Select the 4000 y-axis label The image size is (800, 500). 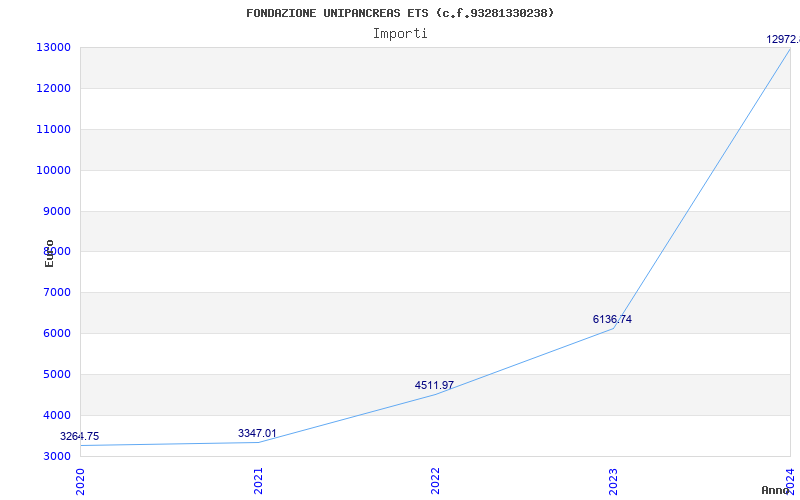pyautogui.click(x=56, y=415)
